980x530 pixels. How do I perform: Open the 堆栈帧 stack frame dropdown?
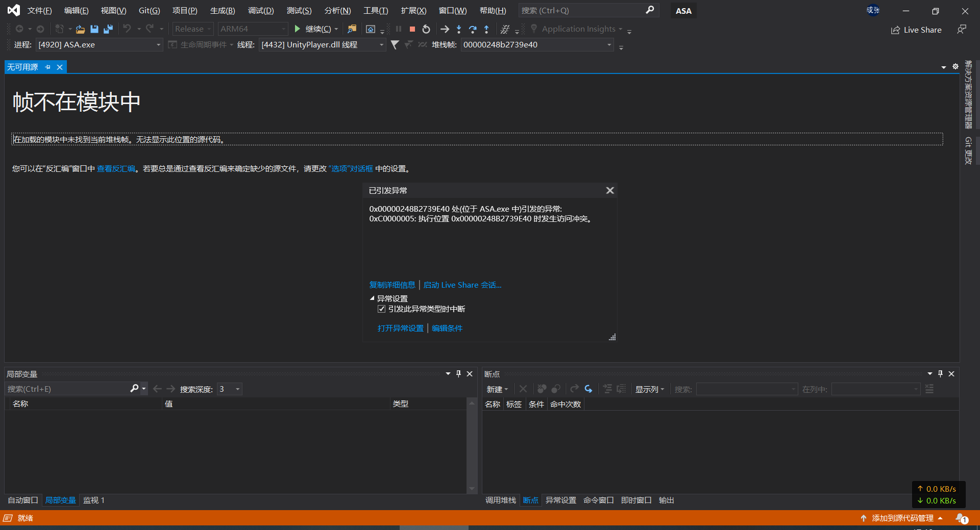(609, 45)
